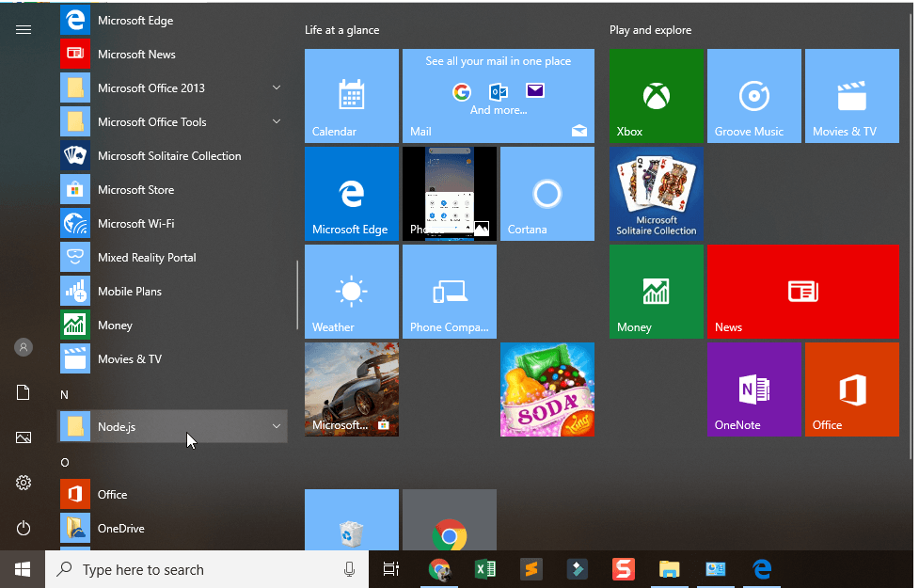Image resolution: width=919 pixels, height=588 pixels.
Task: Launch Microsoft Wi-Fi app
Action: click(x=173, y=224)
